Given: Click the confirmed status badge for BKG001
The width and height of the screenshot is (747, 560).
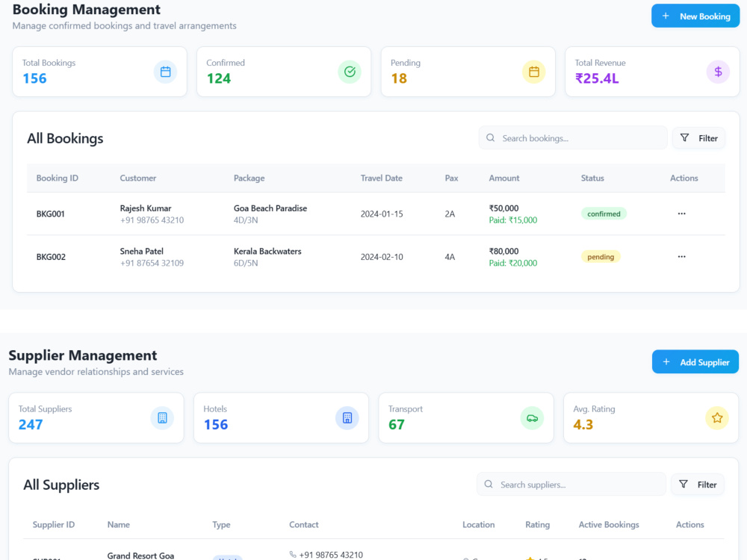Looking at the screenshot, I should (x=604, y=214).
